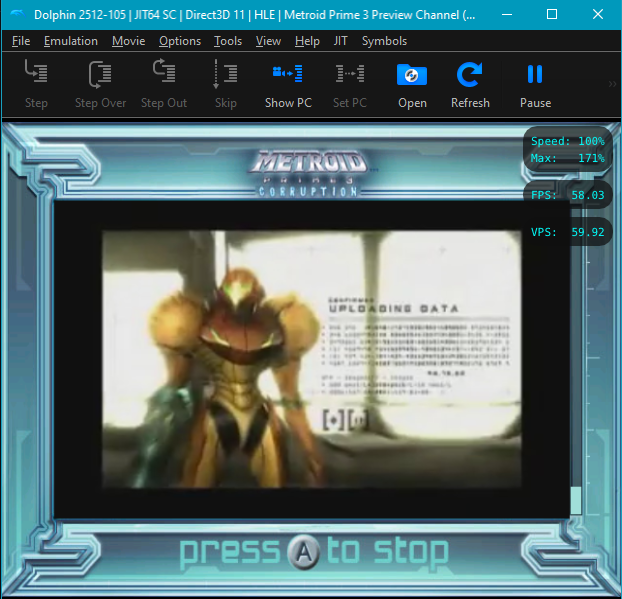Minimize the Dolphin window
Screen dimensions: 622x599
coord(507,15)
